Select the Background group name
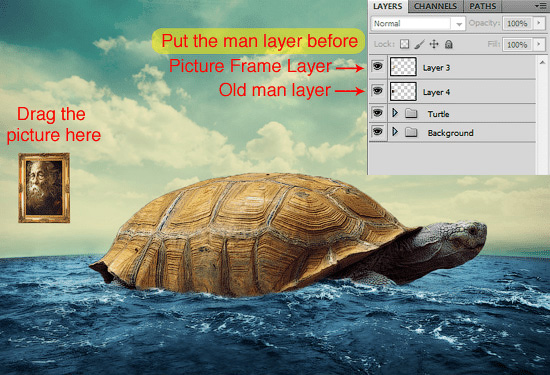Viewport: 550px width, 375px height. click(x=451, y=133)
